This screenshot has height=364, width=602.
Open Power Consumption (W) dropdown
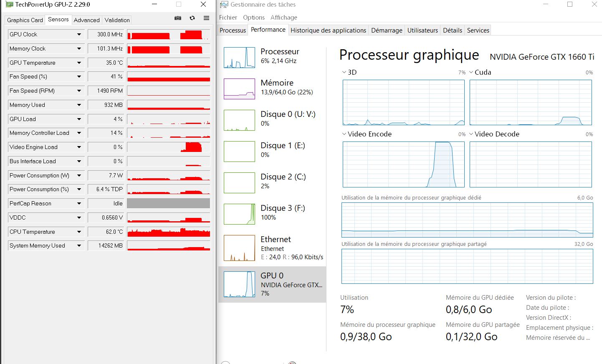79,175
